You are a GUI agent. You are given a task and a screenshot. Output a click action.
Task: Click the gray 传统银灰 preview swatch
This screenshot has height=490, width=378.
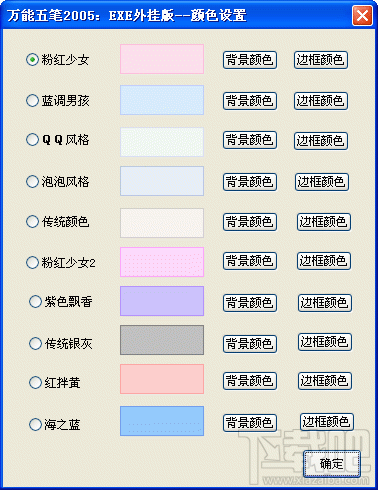(162, 340)
